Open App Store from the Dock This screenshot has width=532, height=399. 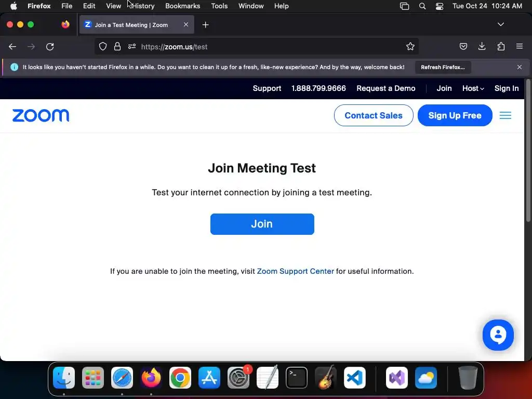209,378
